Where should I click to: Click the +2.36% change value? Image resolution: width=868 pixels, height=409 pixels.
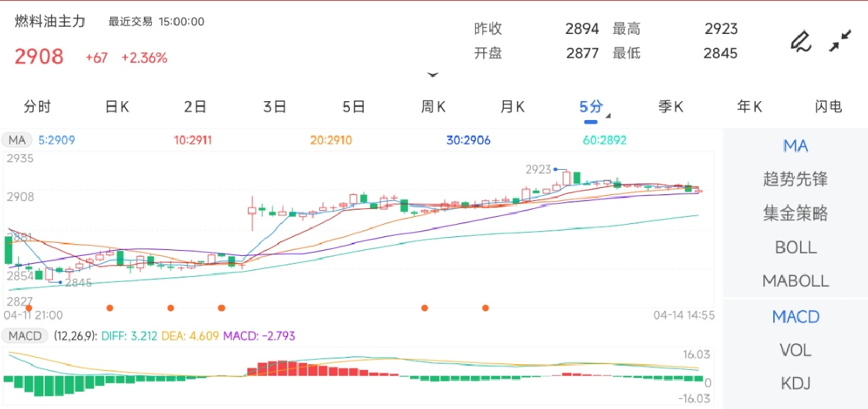(144, 58)
